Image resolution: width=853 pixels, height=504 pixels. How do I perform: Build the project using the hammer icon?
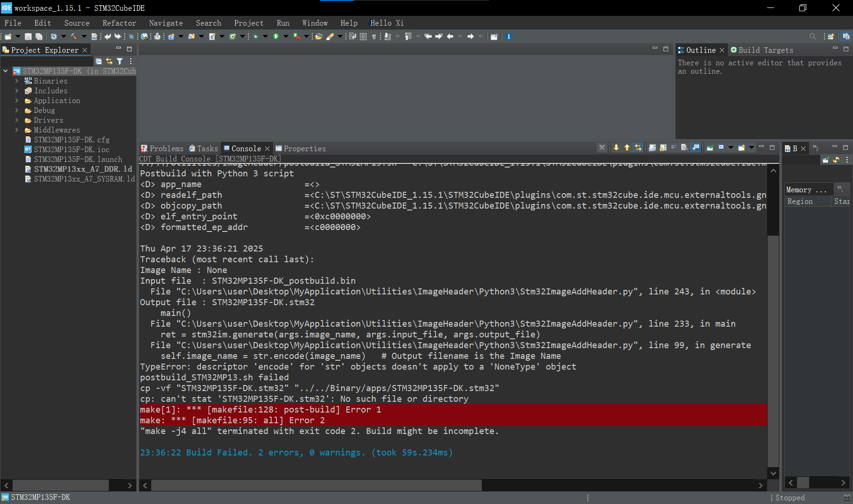click(x=73, y=36)
